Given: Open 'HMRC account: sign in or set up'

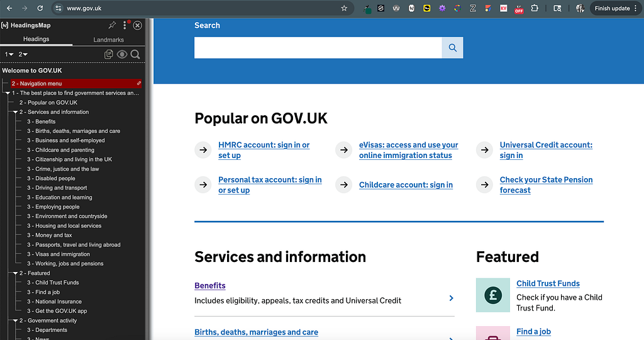Looking at the screenshot, I should 264,150.
